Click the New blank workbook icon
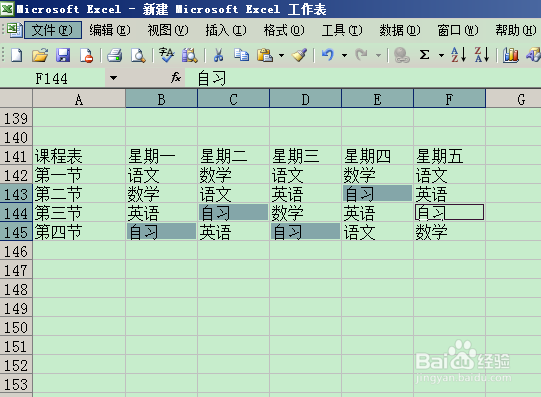The height and width of the screenshot is (397, 541). (x=16, y=55)
